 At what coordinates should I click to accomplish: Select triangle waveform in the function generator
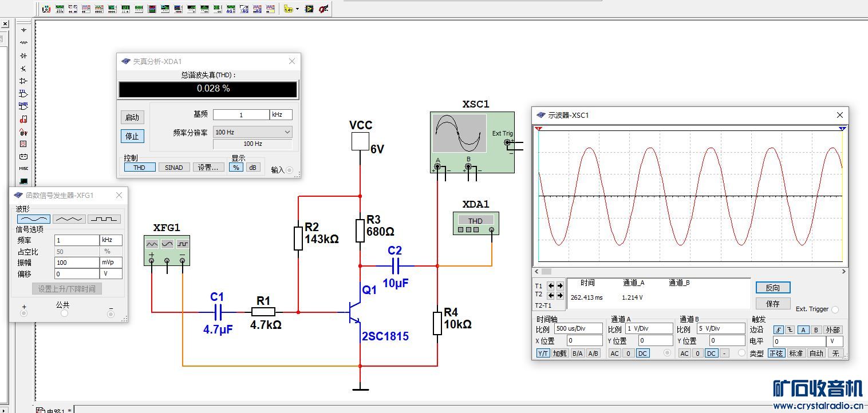tap(69, 219)
